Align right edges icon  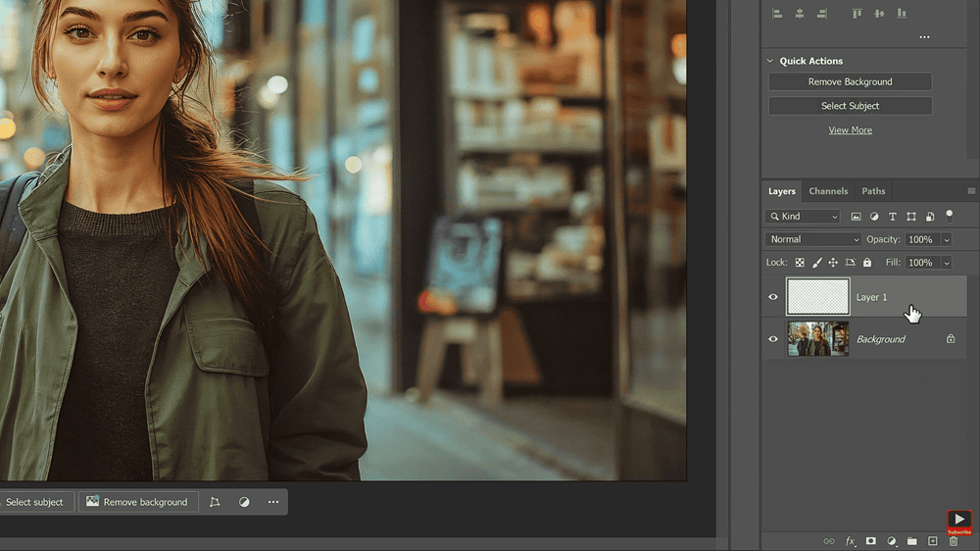click(x=822, y=13)
